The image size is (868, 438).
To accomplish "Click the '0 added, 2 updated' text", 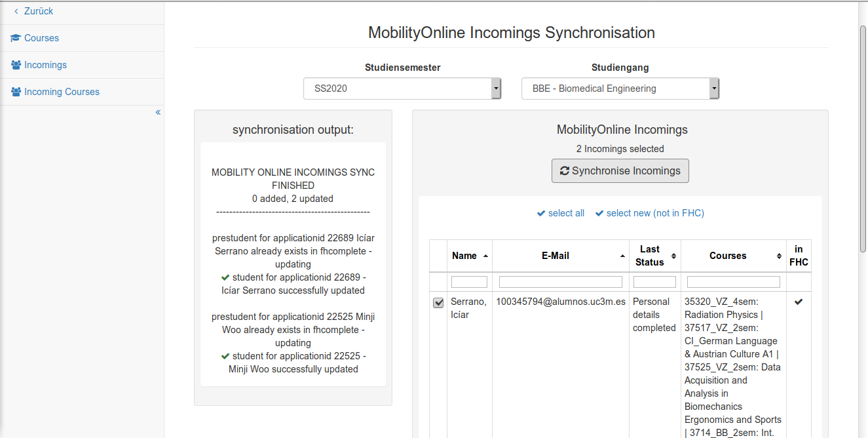I will pos(293,199).
